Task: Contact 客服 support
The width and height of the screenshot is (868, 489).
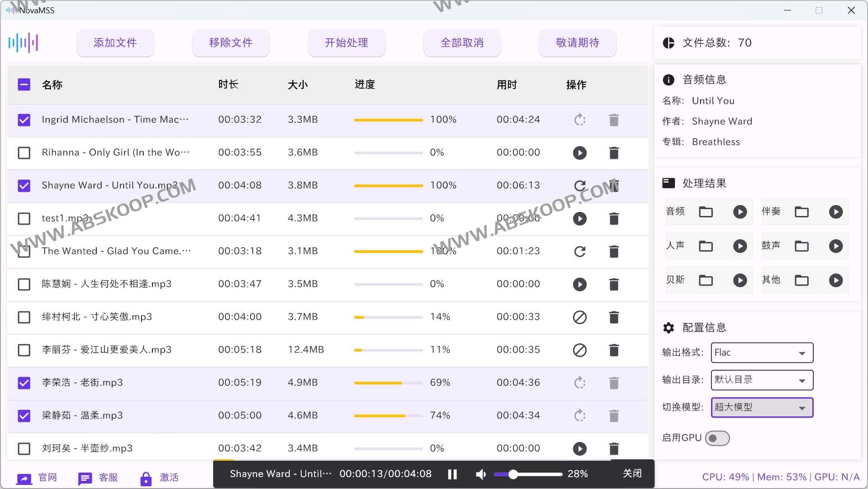Action: coord(108,477)
